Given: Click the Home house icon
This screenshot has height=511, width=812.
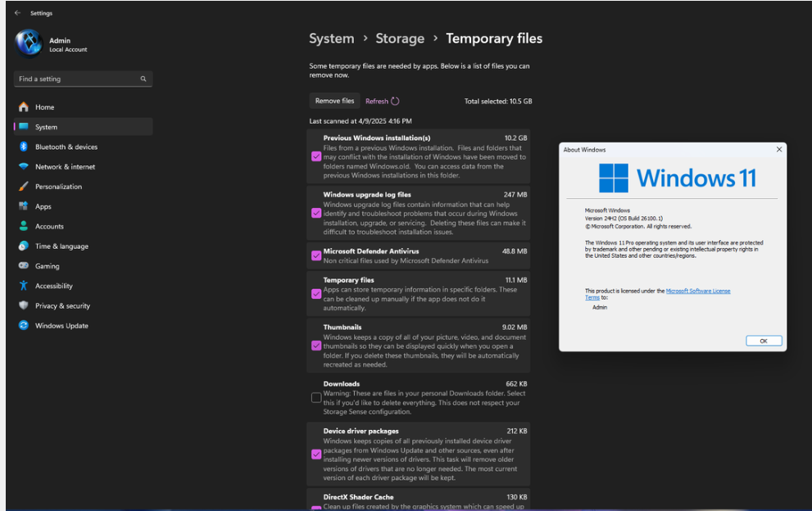Looking at the screenshot, I should pyautogui.click(x=23, y=106).
